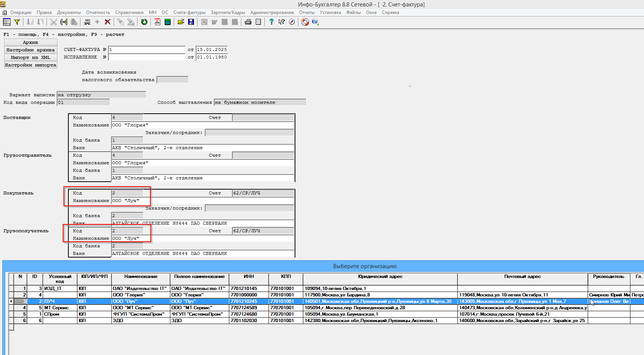
Task: Click the Способ выставления field
Action: [260, 102]
